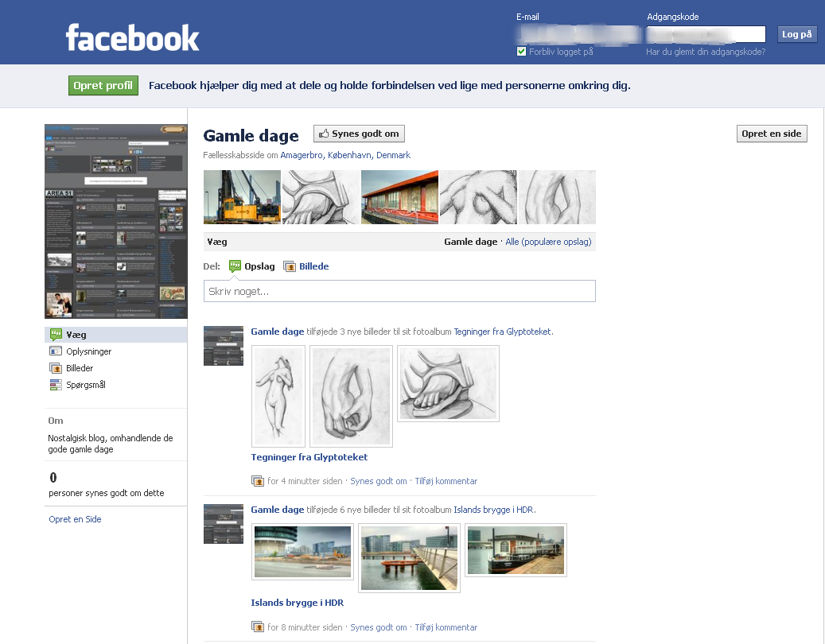
Task: Open the Amagerbro, København, Denmark link
Action: click(345, 155)
